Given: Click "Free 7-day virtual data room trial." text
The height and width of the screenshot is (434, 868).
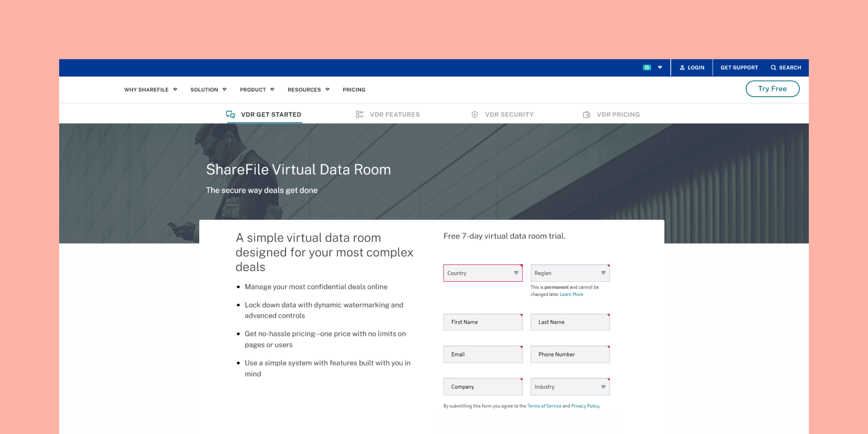Looking at the screenshot, I should coord(504,236).
